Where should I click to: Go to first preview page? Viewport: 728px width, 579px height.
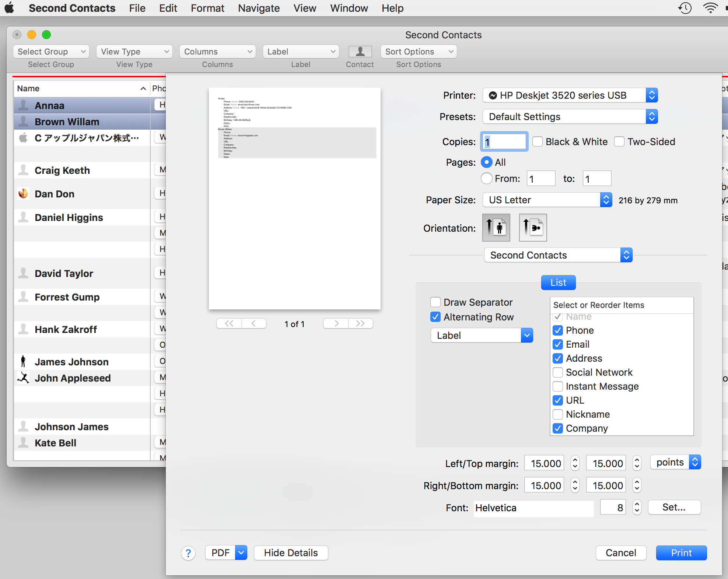coord(229,323)
